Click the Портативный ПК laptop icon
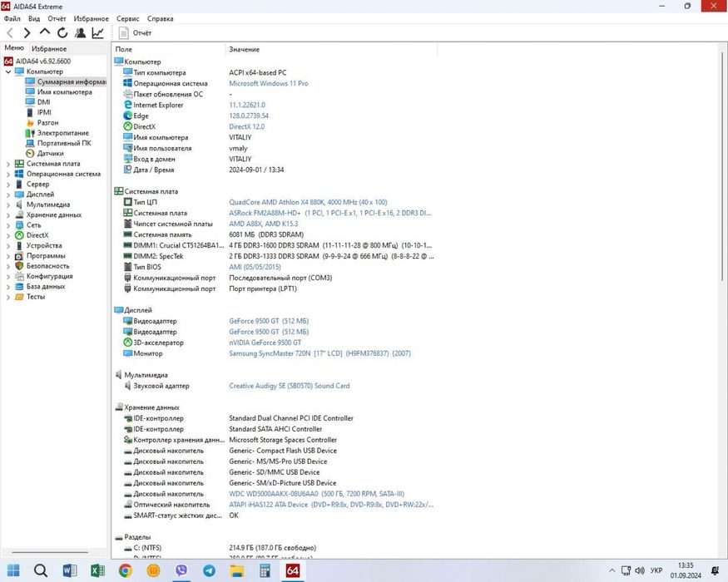728x582 pixels. click(30, 143)
